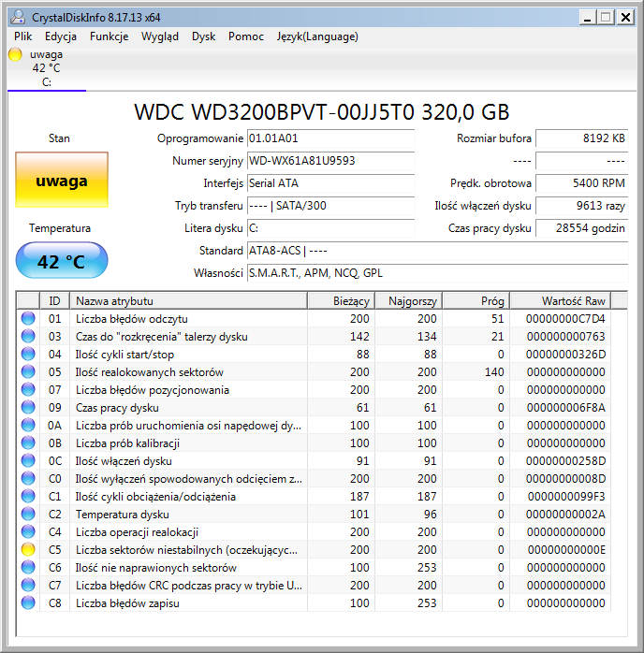Click status orb of attribute 07 row
644x653 pixels.
click(28, 389)
